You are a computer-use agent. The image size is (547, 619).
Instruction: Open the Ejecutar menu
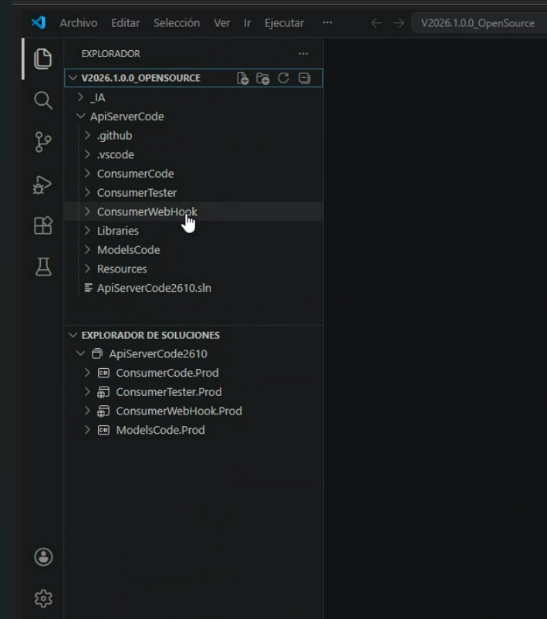point(284,23)
